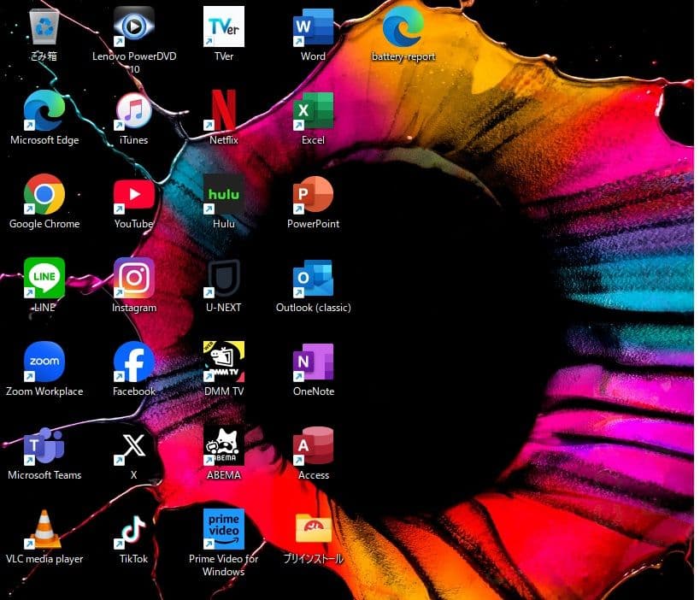
Task: Select the Excel desktop shortcut
Action: [x=313, y=111]
